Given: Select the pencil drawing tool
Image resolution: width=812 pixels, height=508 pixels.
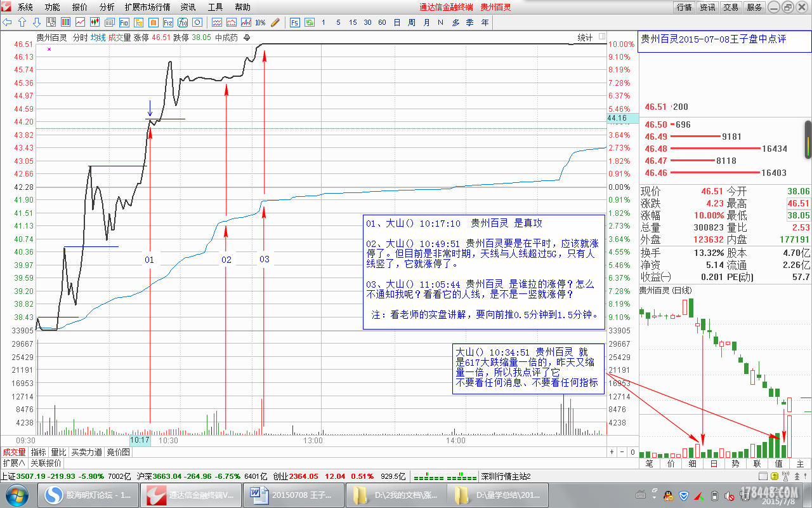Looking at the screenshot, I should [x=275, y=22].
